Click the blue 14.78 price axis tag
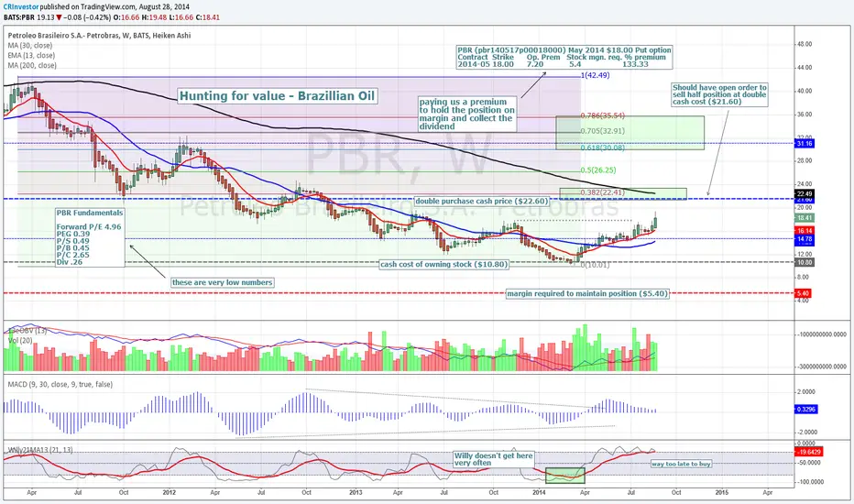Image resolution: width=854 pixels, height=504 pixels. tap(805, 239)
